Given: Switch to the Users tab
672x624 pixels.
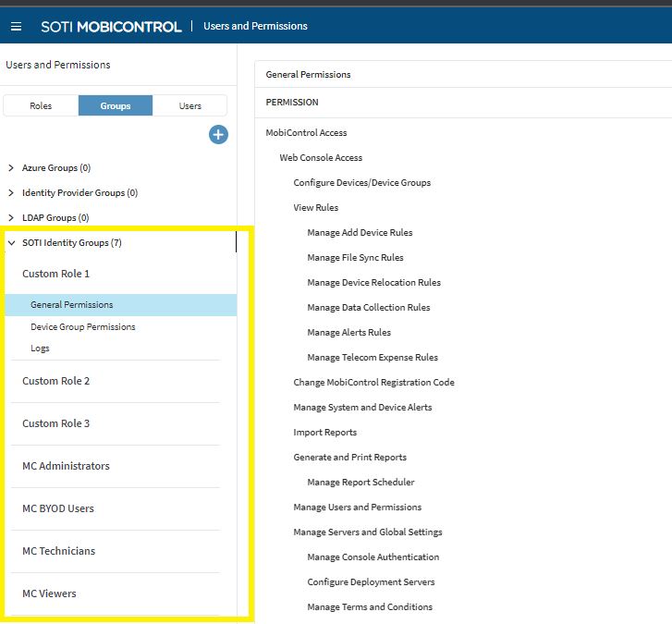Looking at the screenshot, I should pyautogui.click(x=189, y=105).
